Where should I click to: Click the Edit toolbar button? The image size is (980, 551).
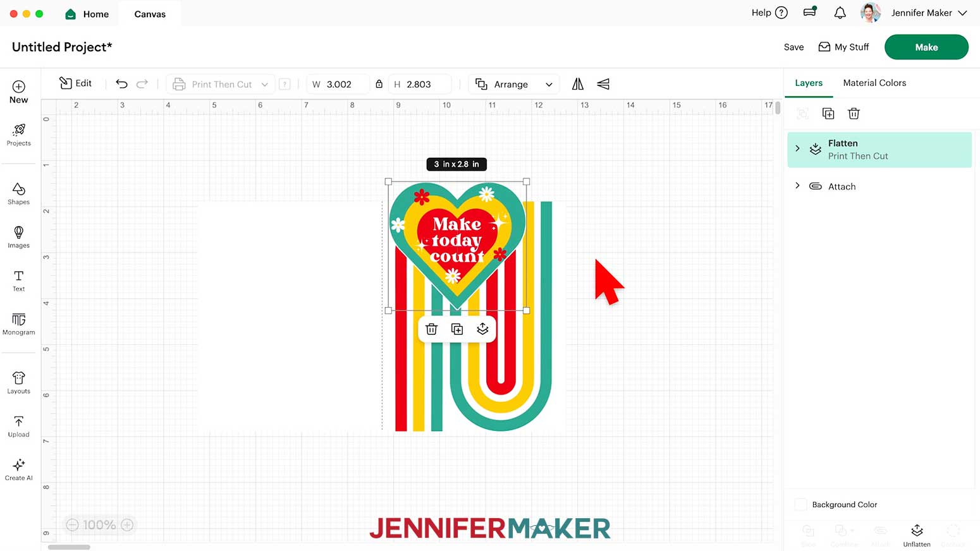click(75, 83)
